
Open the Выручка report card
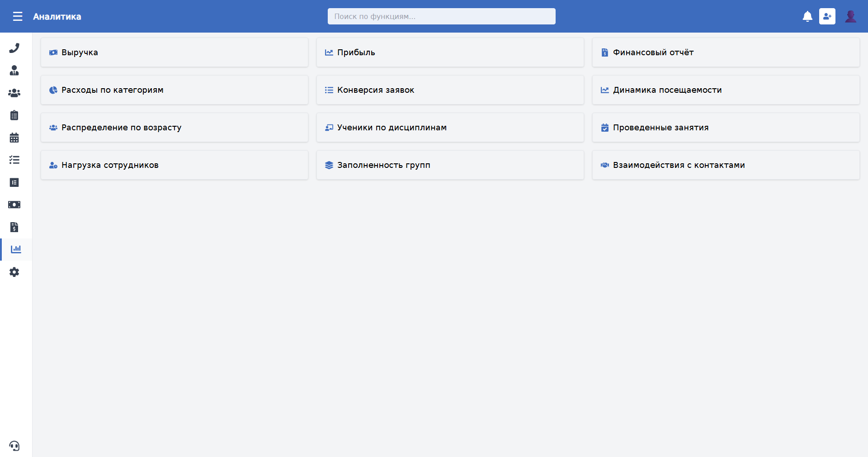click(x=174, y=52)
